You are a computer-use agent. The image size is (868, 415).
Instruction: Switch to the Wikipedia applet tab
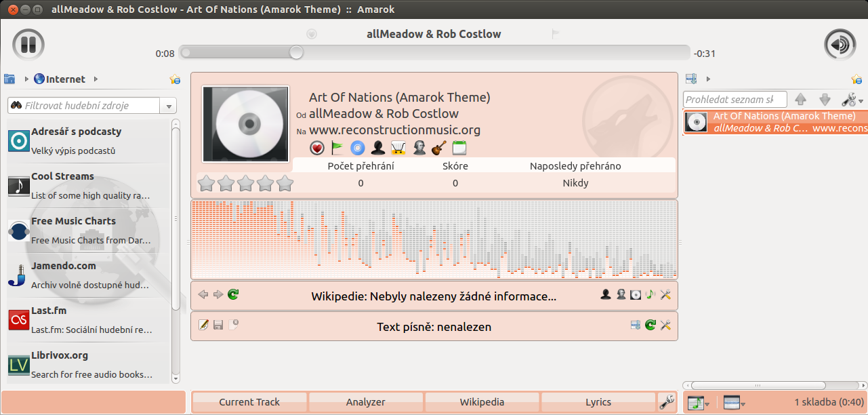(x=482, y=402)
